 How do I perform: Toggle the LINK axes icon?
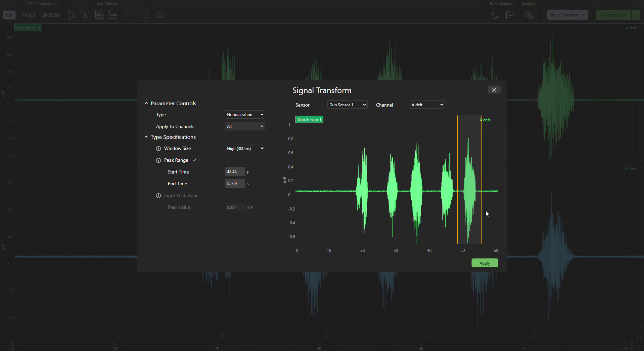pyautogui.click(x=113, y=15)
